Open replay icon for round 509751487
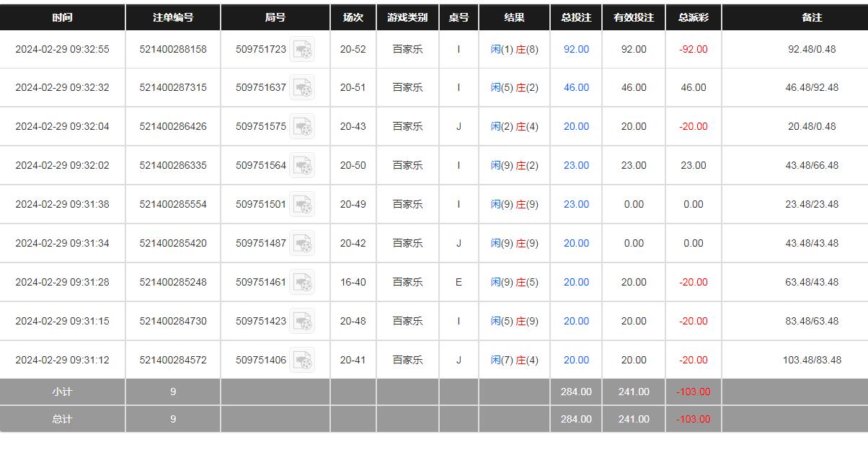This screenshot has width=868, height=455. 302,244
